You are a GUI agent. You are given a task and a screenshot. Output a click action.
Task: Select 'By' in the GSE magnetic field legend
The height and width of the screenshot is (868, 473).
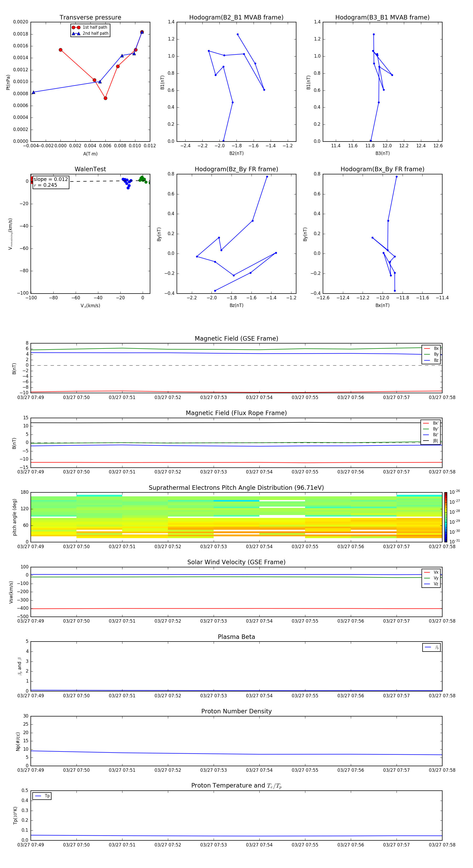point(431,354)
